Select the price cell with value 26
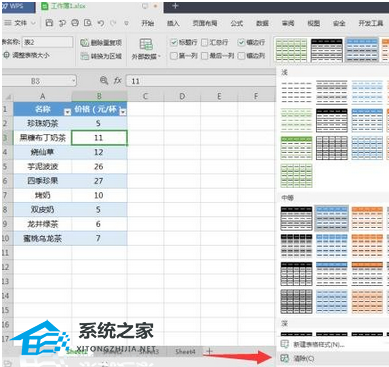This screenshot has width=389, height=367. click(99, 166)
